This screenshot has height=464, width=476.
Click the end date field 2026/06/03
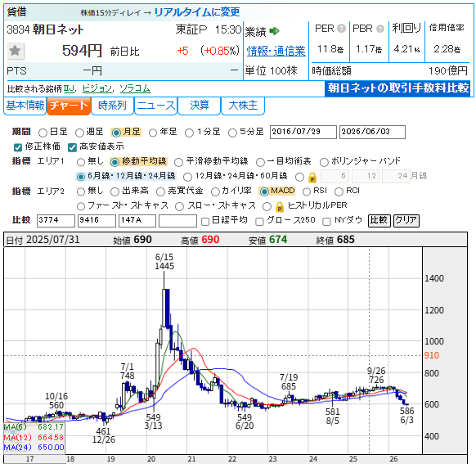pos(372,132)
